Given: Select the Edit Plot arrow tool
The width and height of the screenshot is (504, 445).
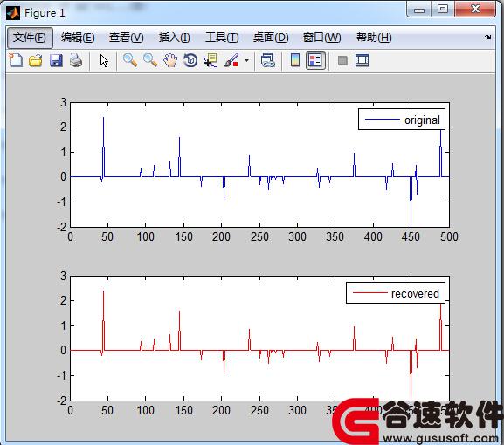Looking at the screenshot, I should 104,61.
